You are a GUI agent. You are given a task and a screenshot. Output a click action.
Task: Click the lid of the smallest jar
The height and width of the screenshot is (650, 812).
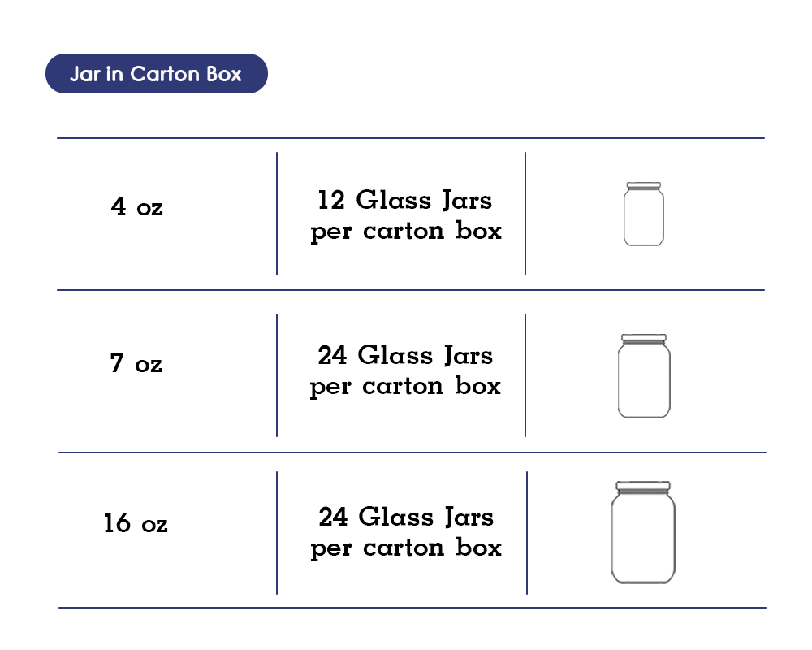[644, 185]
